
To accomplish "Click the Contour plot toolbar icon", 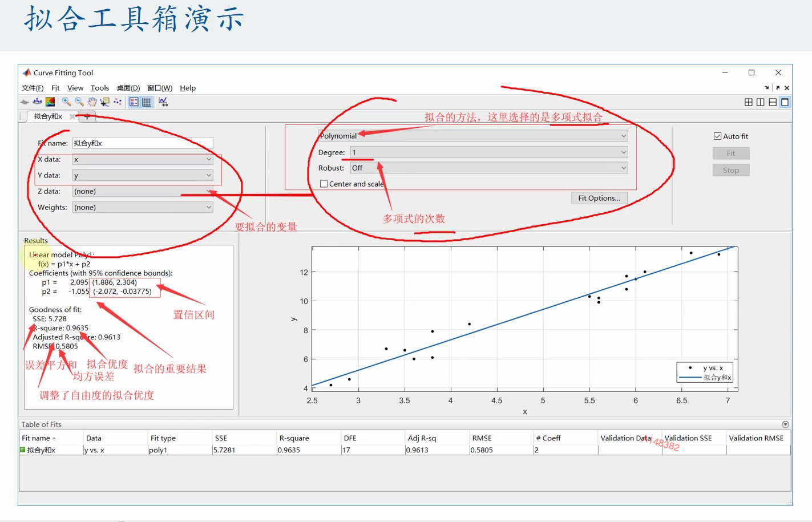I will point(50,102).
